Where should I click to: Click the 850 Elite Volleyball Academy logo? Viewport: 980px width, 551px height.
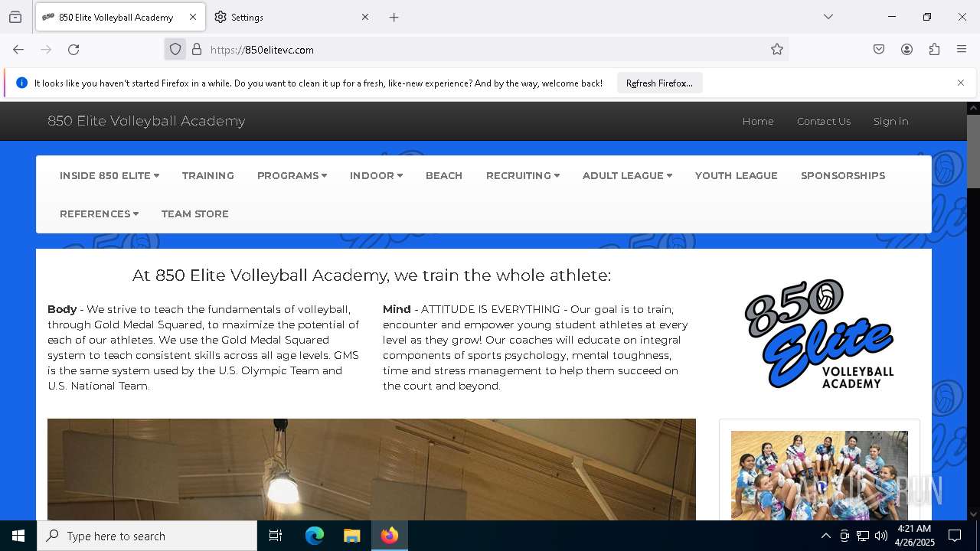point(819,334)
